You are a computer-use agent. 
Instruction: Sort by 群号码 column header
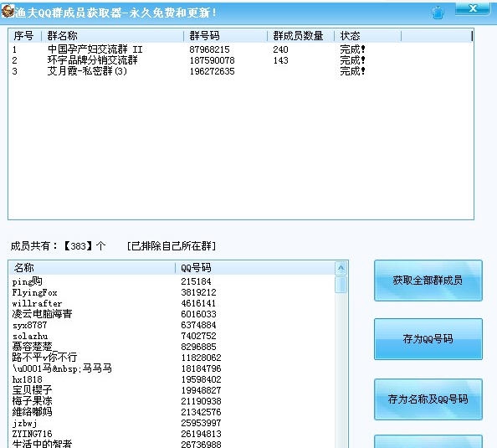point(226,35)
